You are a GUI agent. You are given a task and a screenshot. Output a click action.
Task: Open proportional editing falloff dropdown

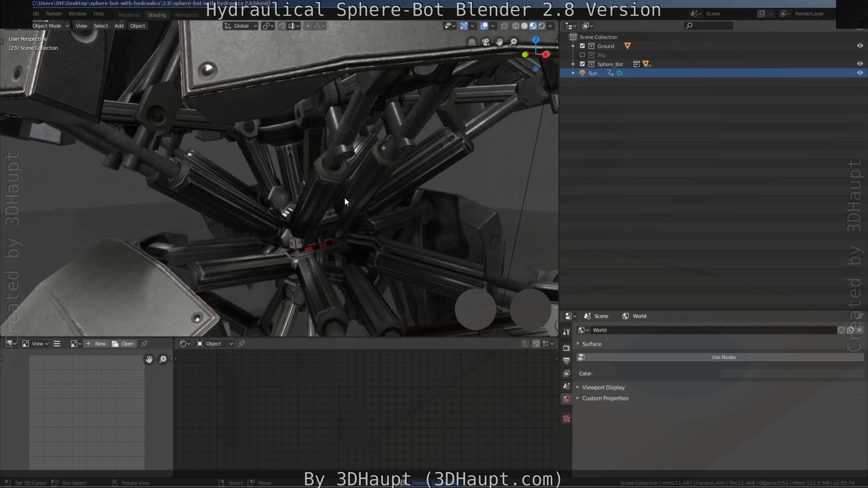319,26
